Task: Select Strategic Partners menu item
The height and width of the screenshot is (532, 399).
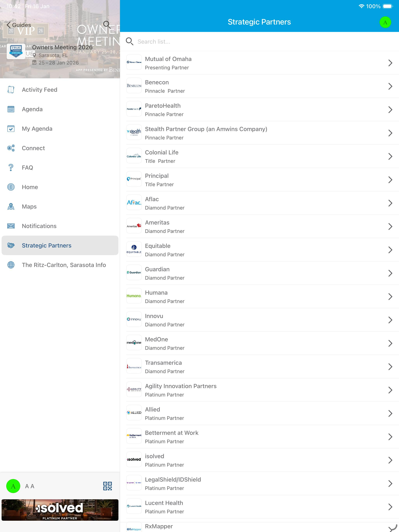Action: pyautogui.click(x=60, y=246)
